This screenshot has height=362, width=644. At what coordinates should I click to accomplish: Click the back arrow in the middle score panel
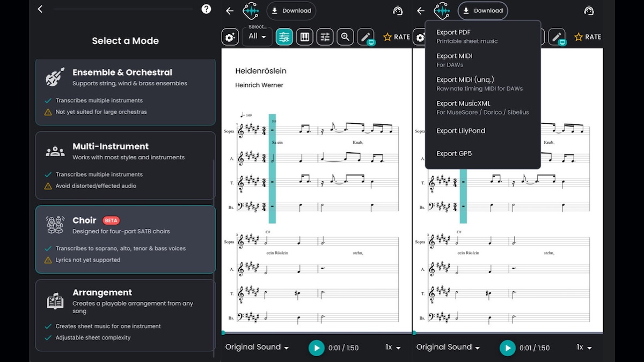click(x=230, y=11)
